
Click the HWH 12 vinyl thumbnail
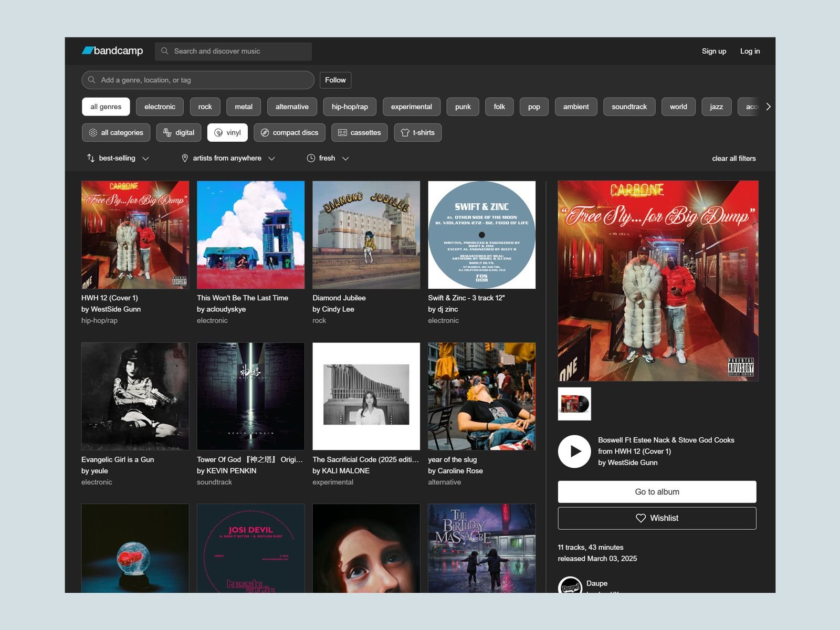coord(574,404)
